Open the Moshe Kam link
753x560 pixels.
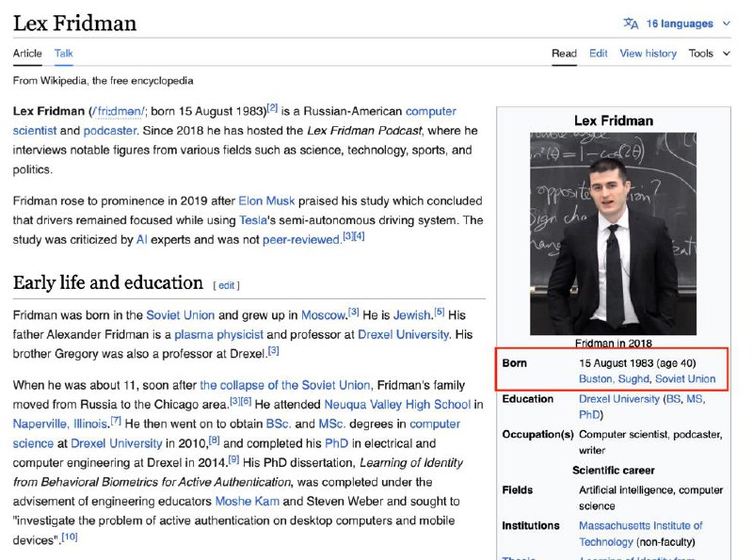tap(246, 502)
